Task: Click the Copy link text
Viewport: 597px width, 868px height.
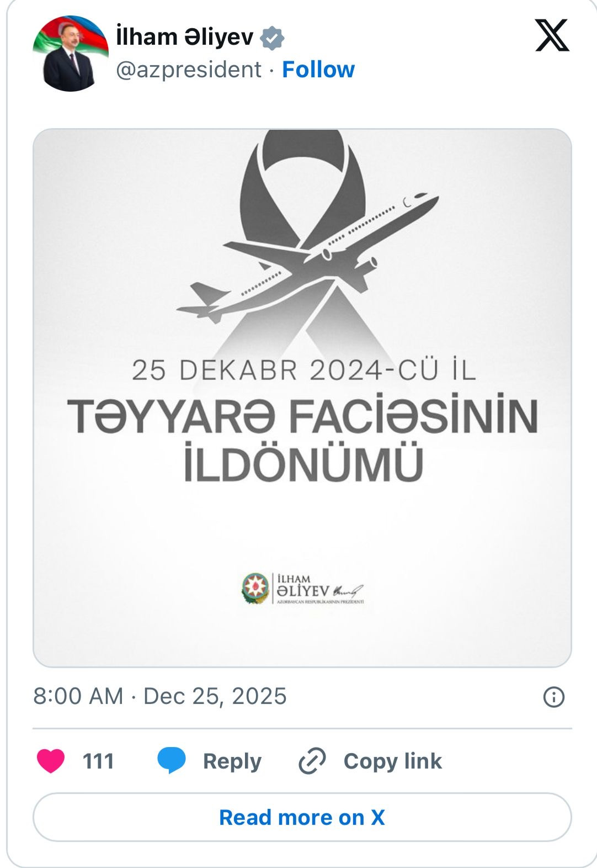Action: [393, 761]
